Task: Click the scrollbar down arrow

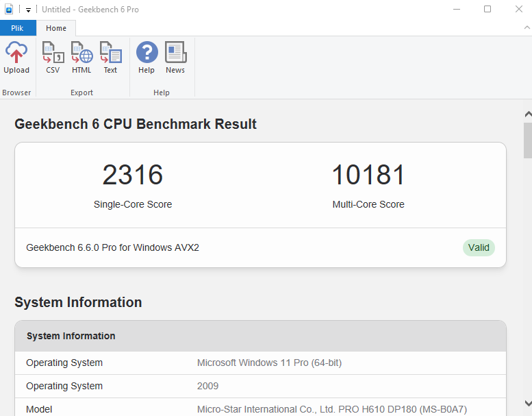Action: coord(527,404)
